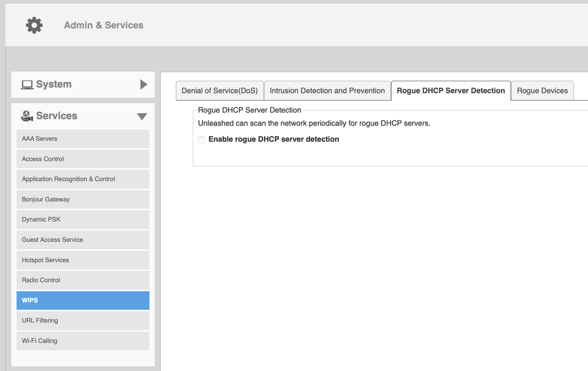Open Dynamic PSK settings

tap(83, 220)
